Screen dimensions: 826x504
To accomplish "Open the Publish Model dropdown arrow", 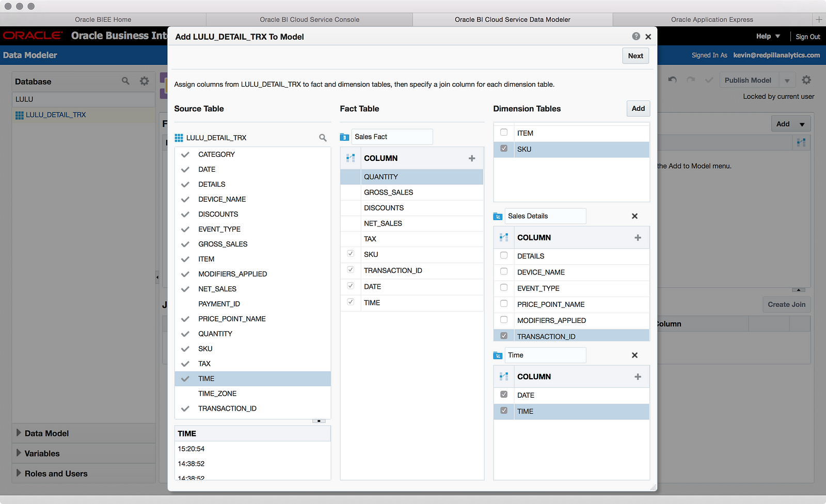I will point(787,80).
